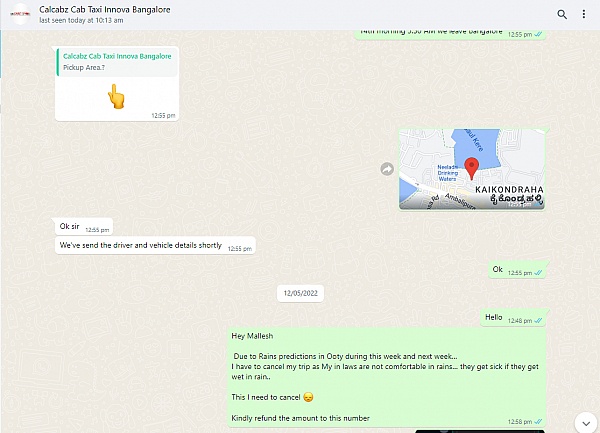Click 'last seen today at 10:13 am' status
600x433 pixels.
(81, 20)
